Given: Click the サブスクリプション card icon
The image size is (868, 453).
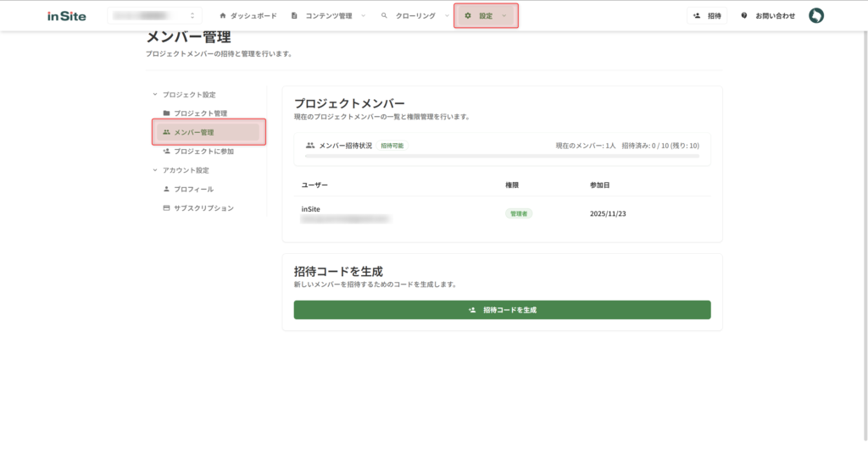Looking at the screenshot, I should coord(166,208).
